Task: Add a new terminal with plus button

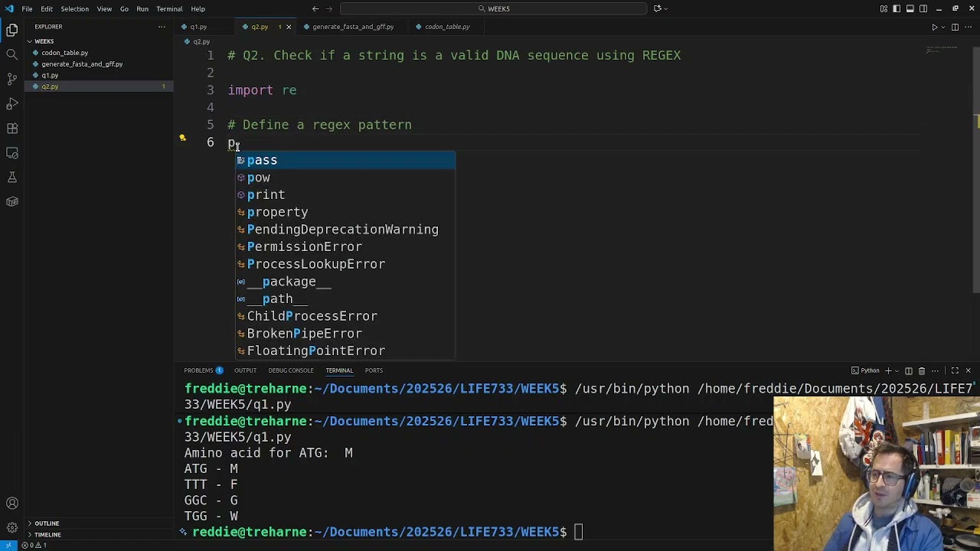Action: (x=888, y=370)
